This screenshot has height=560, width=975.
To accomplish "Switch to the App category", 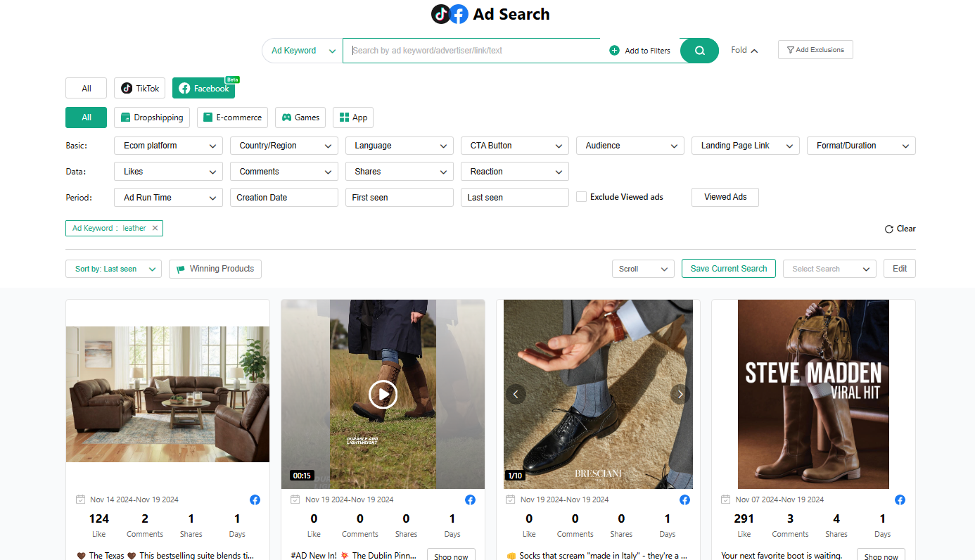I will (x=353, y=117).
